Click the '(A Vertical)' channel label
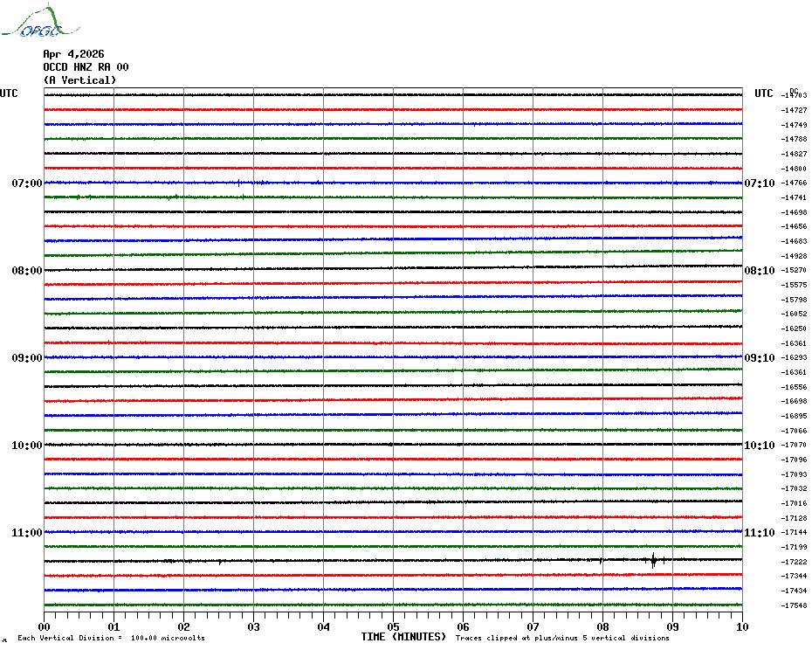This screenshot has height=650, width=812. click(79, 80)
